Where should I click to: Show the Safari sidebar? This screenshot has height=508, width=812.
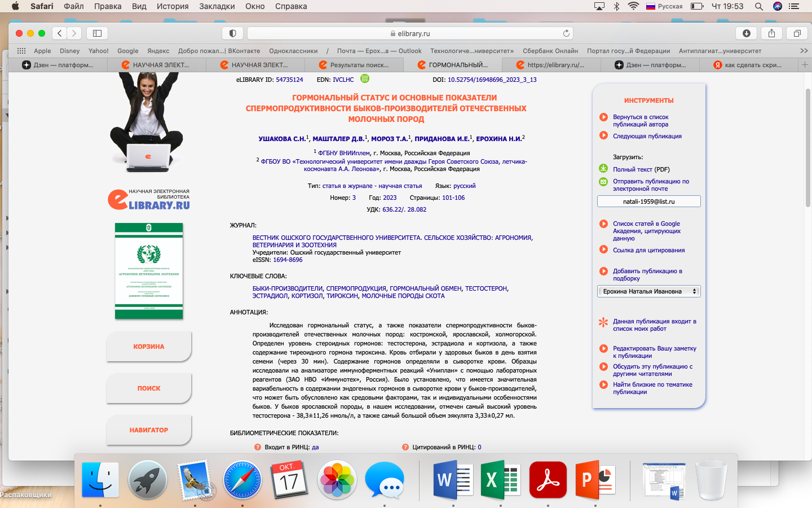tap(97, 33)
